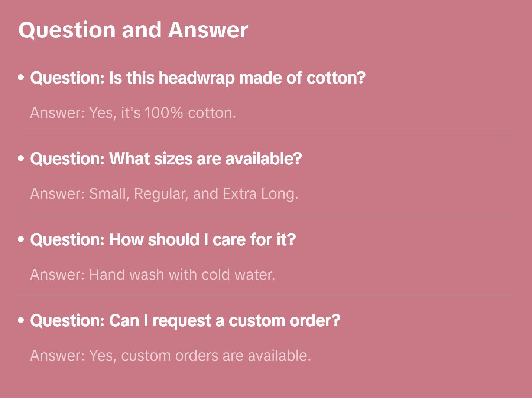
Task: Click the answer listing the available sizes
Action: pos(164,194)
